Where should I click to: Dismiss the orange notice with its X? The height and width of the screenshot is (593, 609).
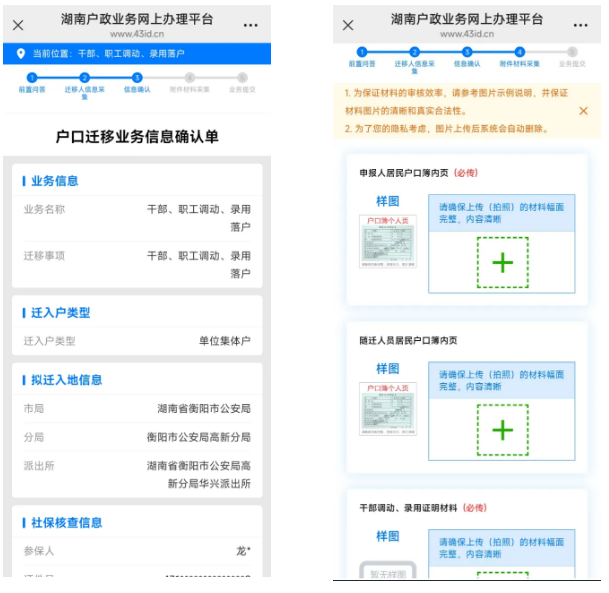(x=583, y=111)
